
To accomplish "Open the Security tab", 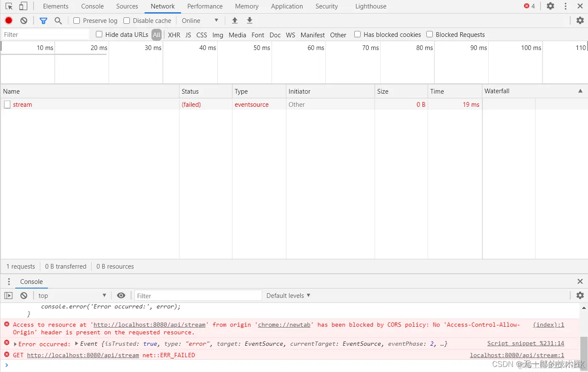I will 327,6.
